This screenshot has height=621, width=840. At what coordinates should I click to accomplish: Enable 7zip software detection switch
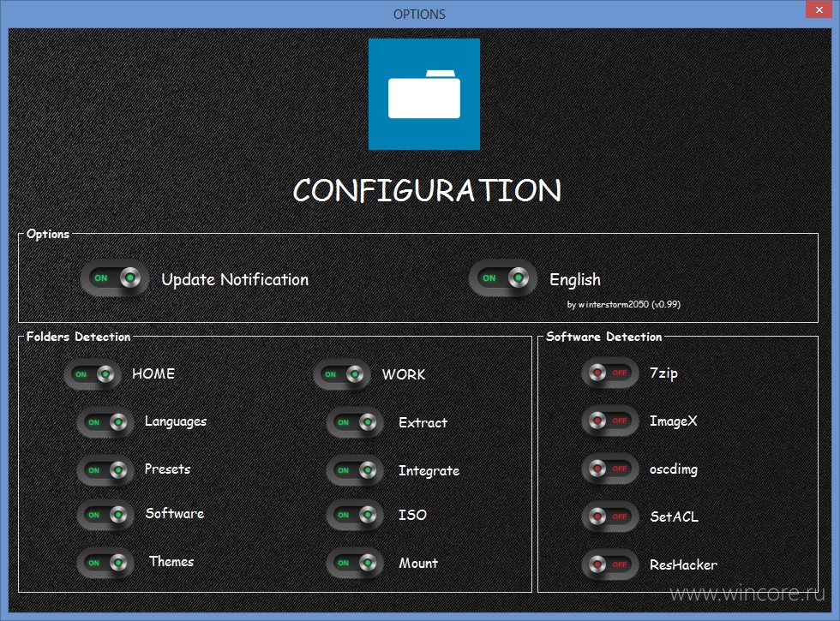610,373
